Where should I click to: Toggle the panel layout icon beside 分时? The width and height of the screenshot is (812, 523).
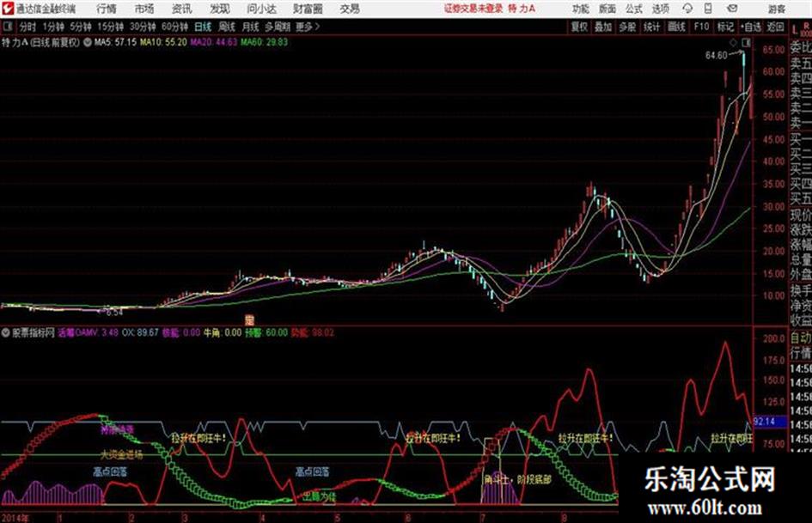(x=7, y=27)
